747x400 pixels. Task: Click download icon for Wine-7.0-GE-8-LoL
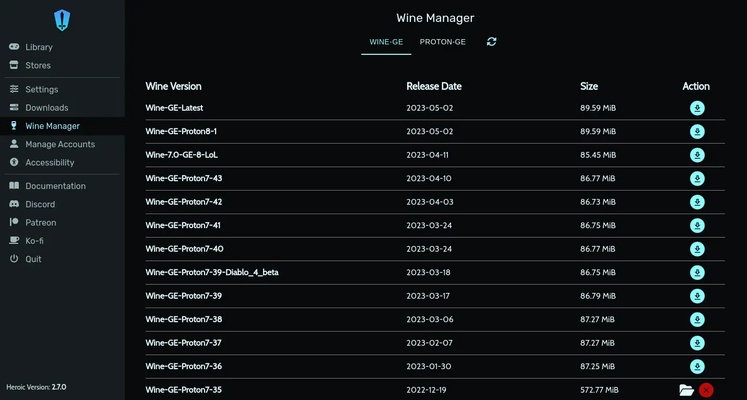[x=697, y=155]
